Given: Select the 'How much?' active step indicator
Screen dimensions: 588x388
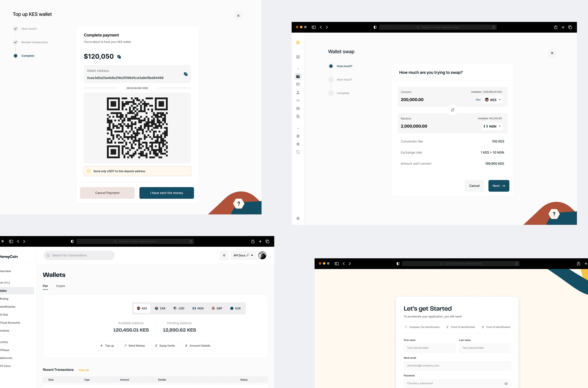Looking at the screenshot, I should 331,66.
